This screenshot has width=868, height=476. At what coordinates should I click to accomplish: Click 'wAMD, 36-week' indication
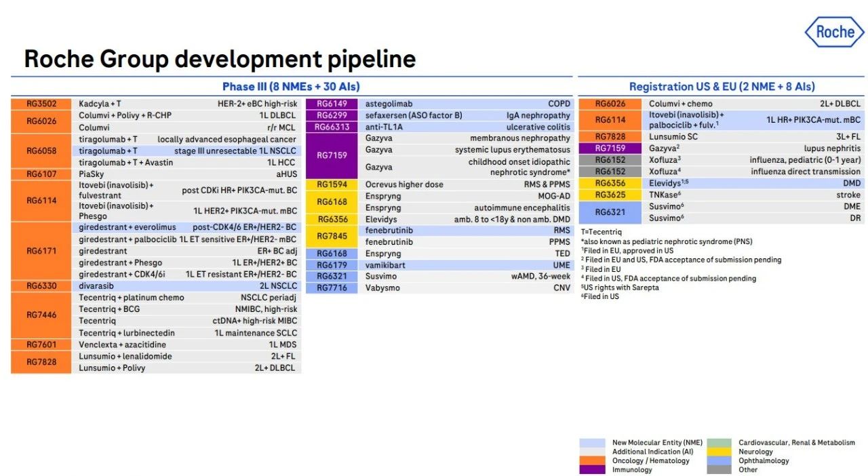540,277
